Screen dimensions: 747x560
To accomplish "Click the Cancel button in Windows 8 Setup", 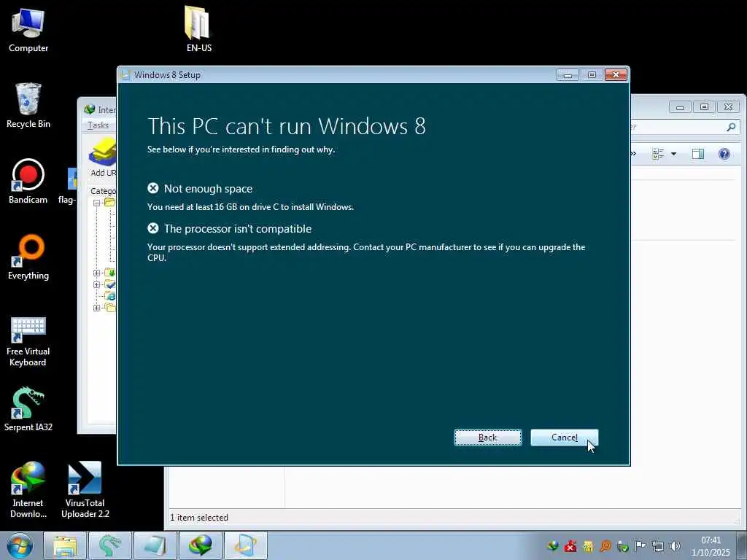I will [x=565, y=437].
